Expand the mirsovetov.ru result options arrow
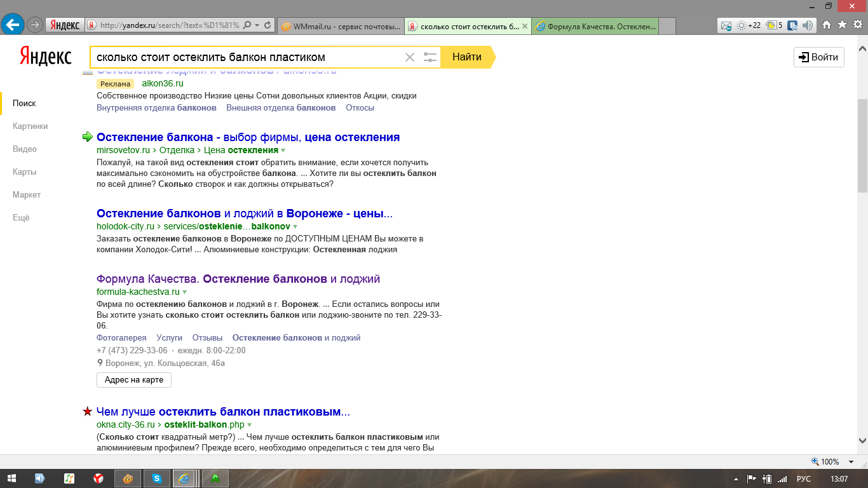The image size is (868, 488). [283, 151]
